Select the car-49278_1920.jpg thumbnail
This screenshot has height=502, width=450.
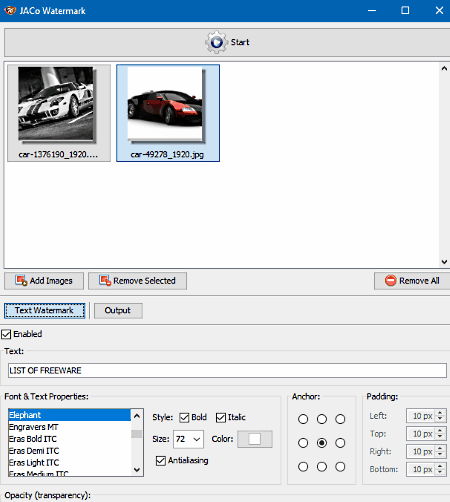[168, 113]
